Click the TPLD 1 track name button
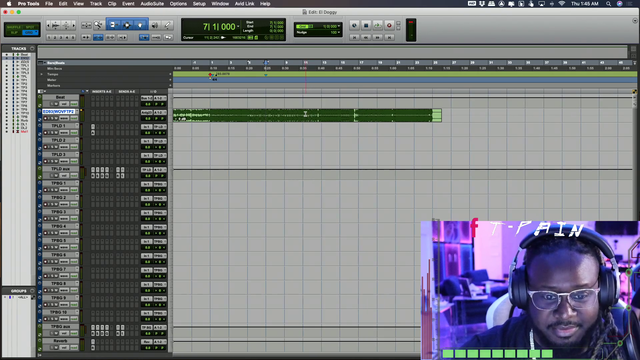640x360 pixels. click(x=59, y=126)
